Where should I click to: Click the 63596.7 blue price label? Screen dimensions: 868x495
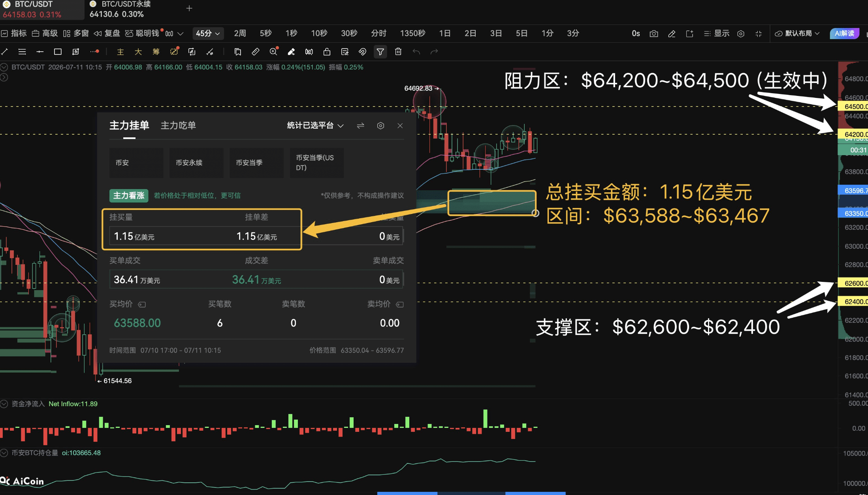coord(853,191)
